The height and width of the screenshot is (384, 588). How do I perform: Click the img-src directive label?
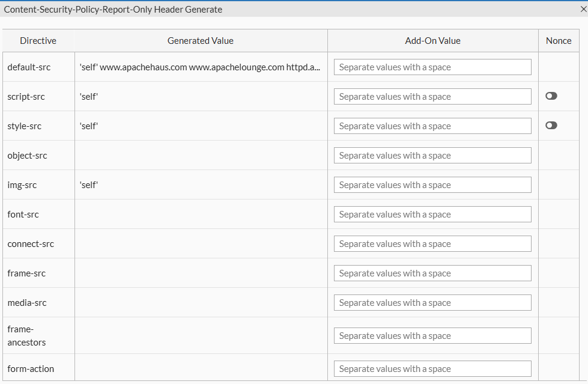point(22,185)
